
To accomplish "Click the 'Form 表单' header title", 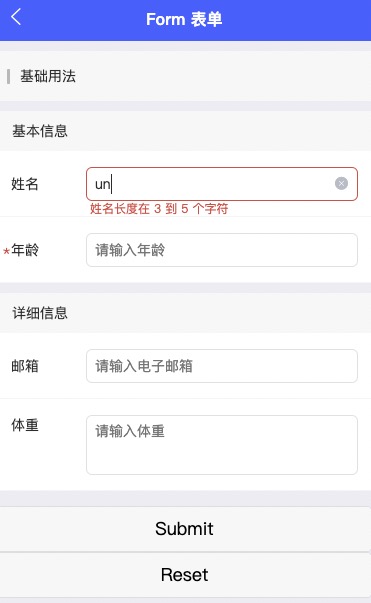I will point(184,19).
